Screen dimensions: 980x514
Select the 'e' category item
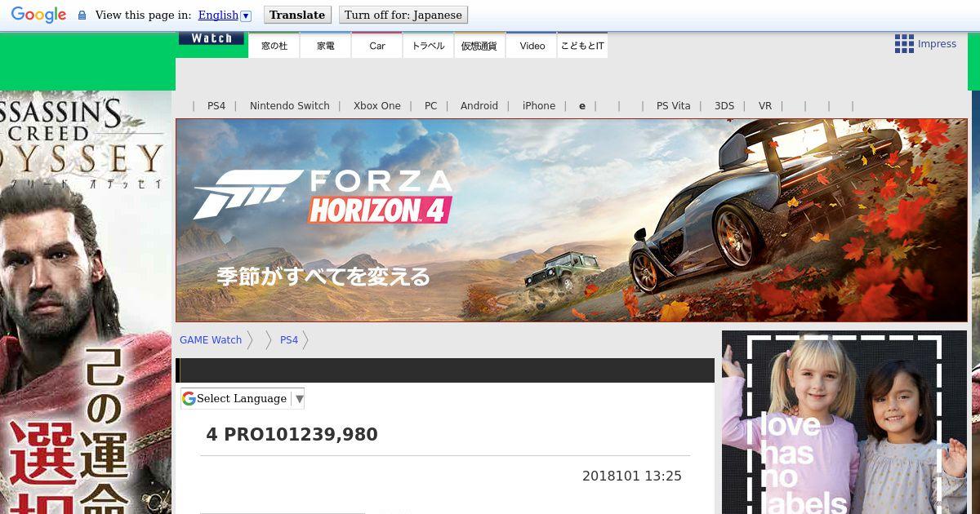(x=582, y=106)
